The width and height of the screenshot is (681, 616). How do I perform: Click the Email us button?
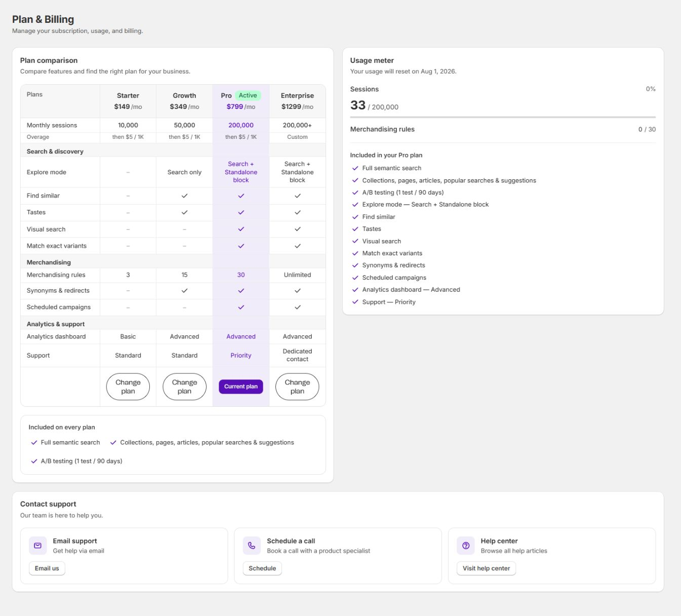coord(47,568)
